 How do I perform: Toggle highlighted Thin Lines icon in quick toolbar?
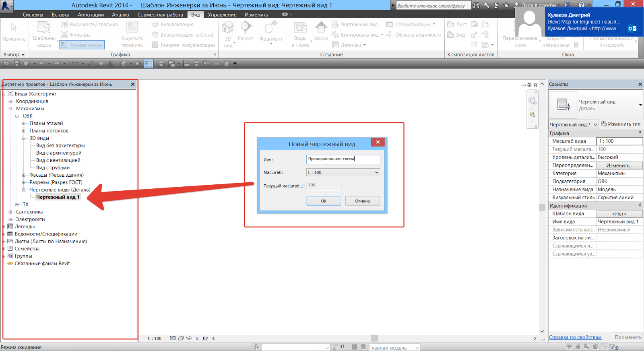[x=149, y=64]
